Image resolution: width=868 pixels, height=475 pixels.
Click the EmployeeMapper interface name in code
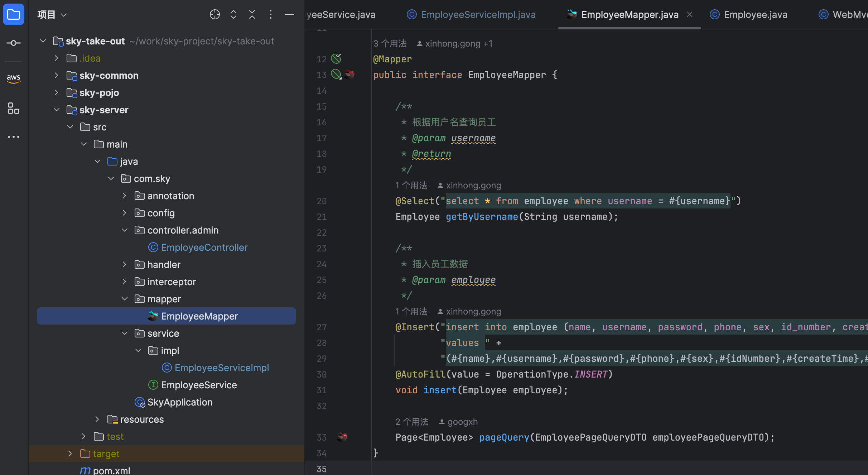click(507, 75)
